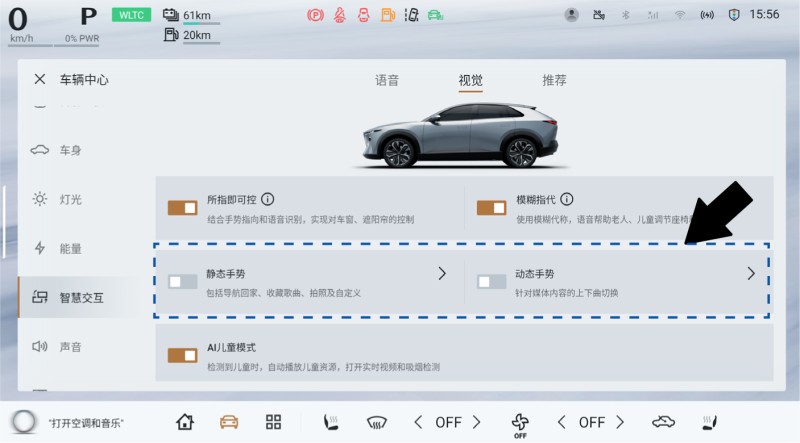Tap the 15:56 clock

764,14
